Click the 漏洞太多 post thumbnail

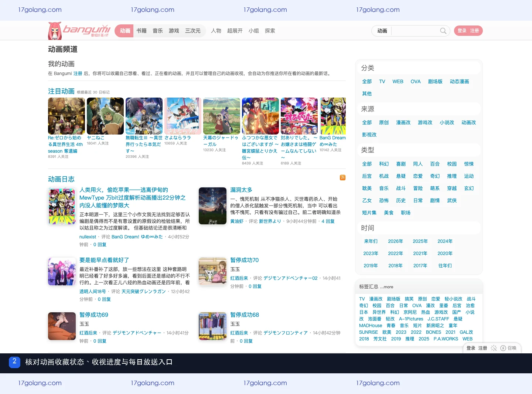[212, 206]
